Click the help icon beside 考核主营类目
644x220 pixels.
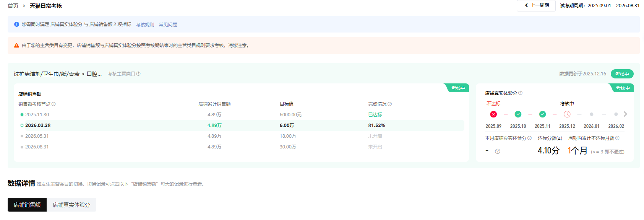point(138,74)
